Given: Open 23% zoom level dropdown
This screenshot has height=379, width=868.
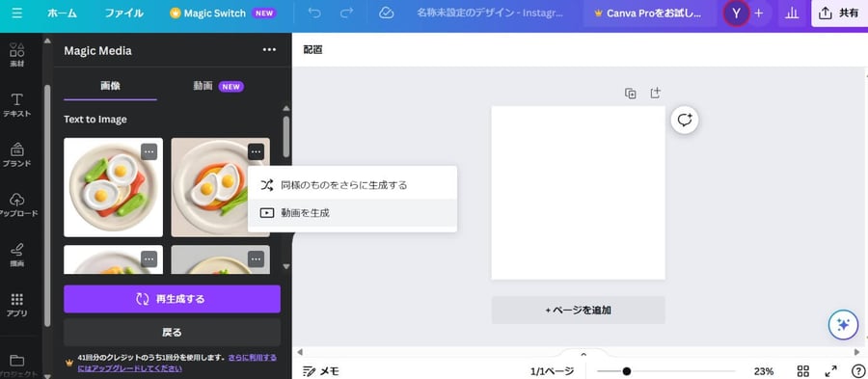Looking at the screenshot, I should point(764,370).
